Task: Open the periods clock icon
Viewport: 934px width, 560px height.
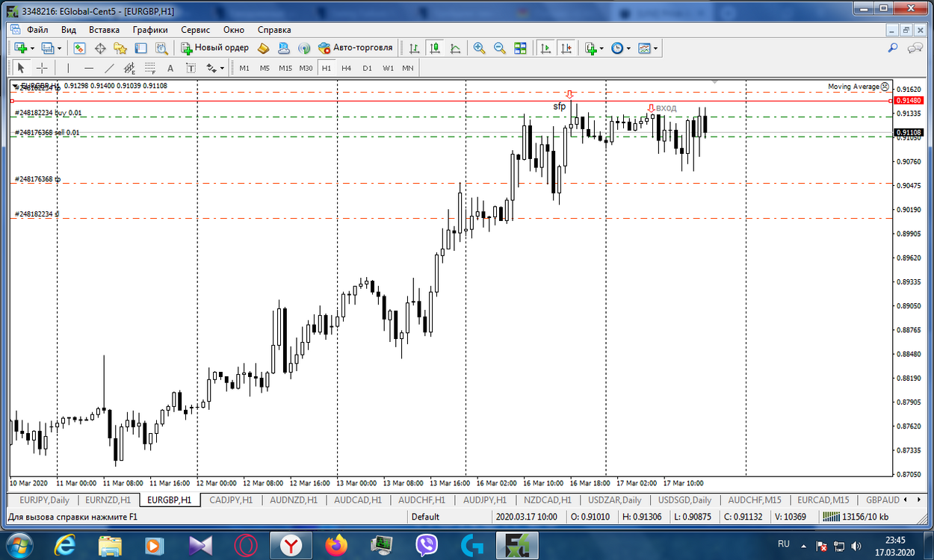Action: [x=617, y=48]
